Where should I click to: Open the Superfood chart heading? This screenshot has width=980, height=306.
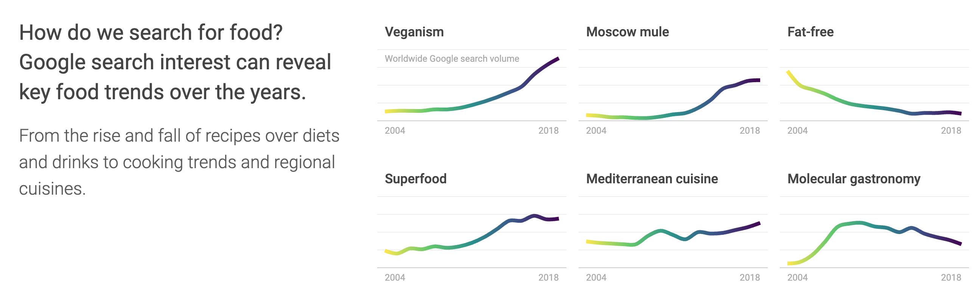click(415, 179)
